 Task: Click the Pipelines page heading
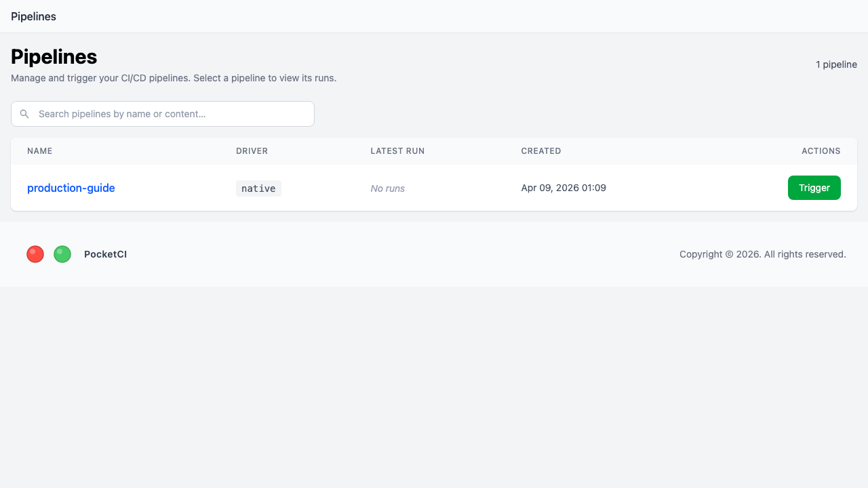pyautogui.click(x=54, y=57)
